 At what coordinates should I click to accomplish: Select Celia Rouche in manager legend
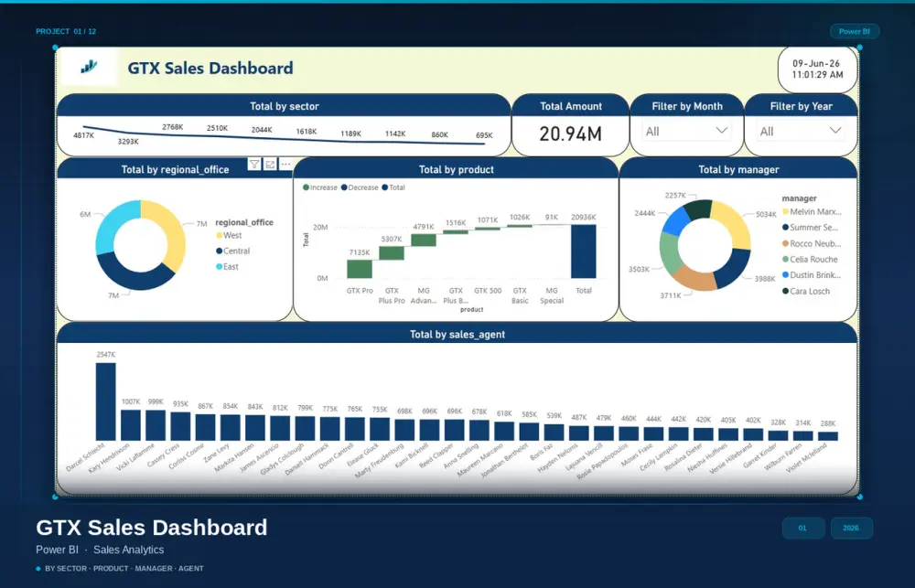810,259
